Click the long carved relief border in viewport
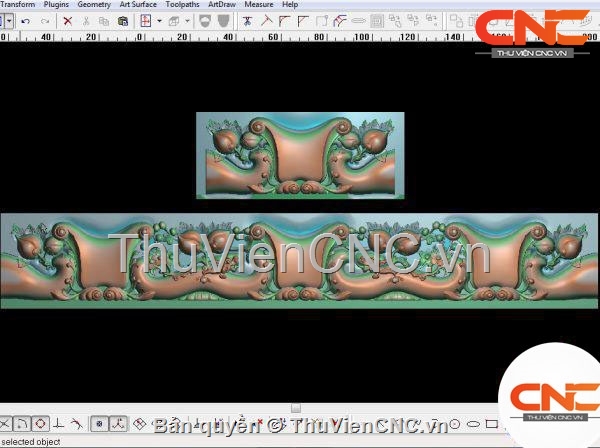 pyautogui.click(x=300, y=260)
